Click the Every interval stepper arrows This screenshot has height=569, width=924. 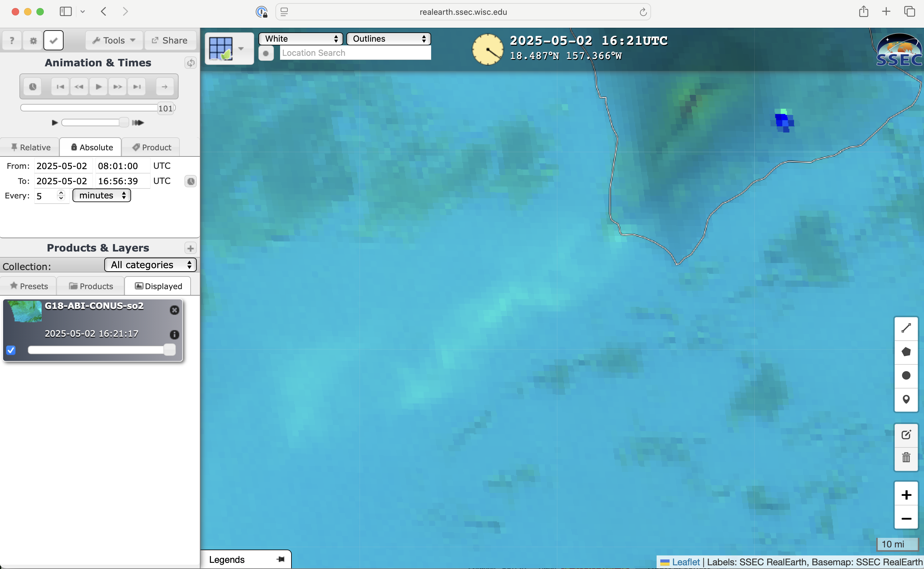pos(61,195)
